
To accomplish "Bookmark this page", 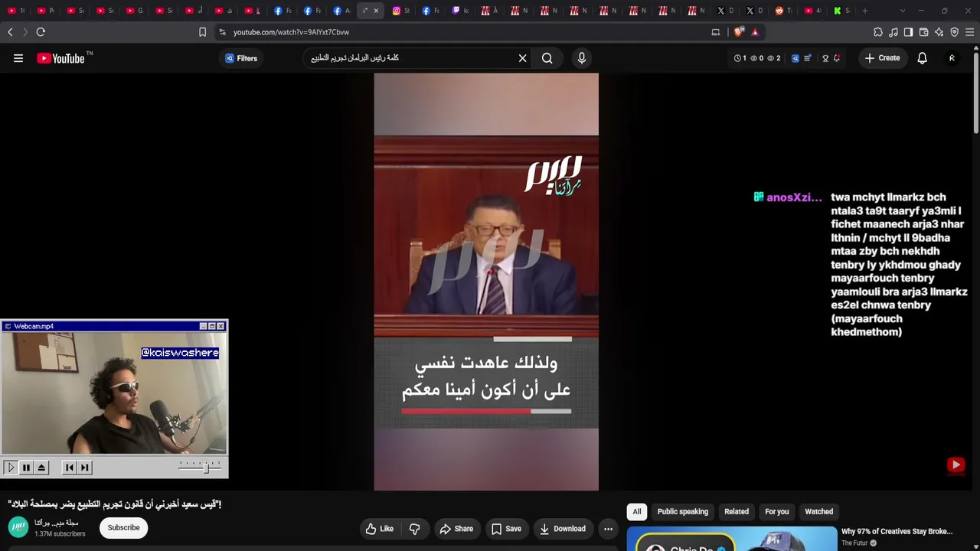I will pos(202,32).
